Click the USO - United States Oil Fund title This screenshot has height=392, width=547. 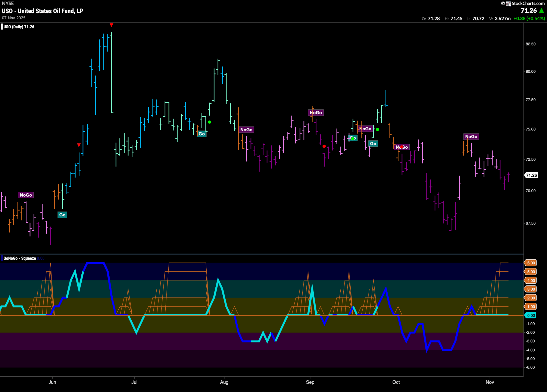coord(43,11)
